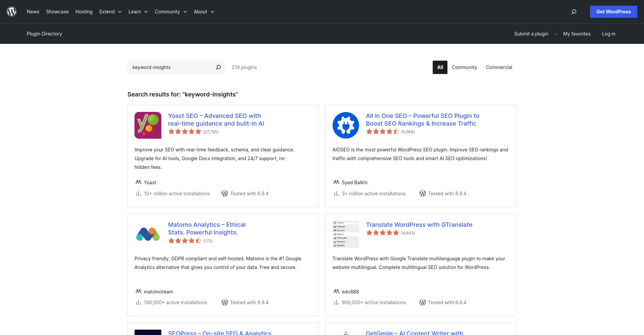Filter plugins by Commercial
Image resolution: width=644 pixels, height=335 pixels.
(x=499, y=67)
